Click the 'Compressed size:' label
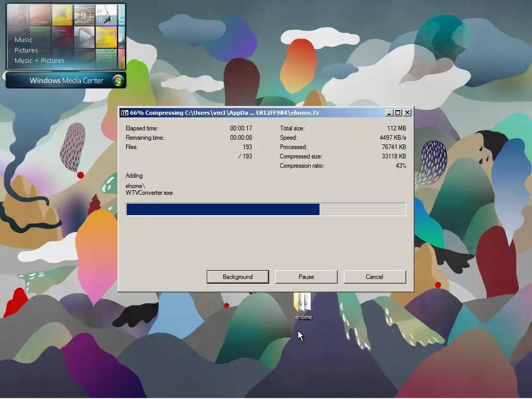The height and width of the screenshot is (399, 532). click(x=301, y=156)
